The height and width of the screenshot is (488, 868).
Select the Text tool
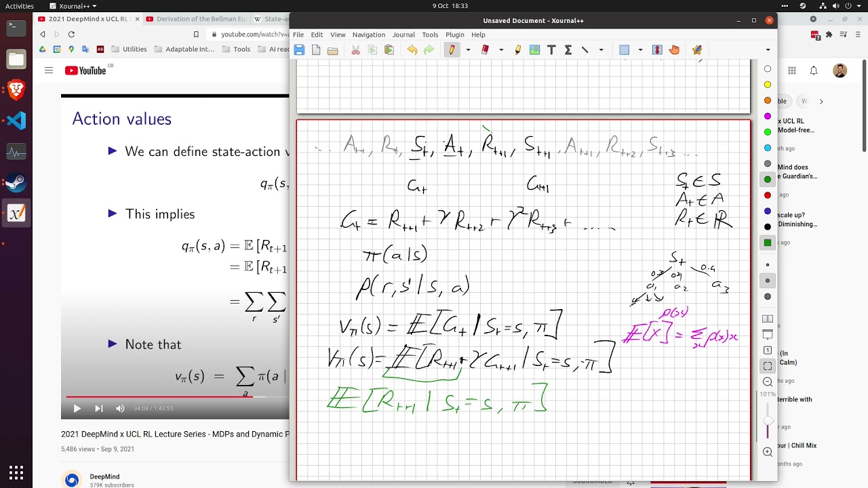point(551,49)
